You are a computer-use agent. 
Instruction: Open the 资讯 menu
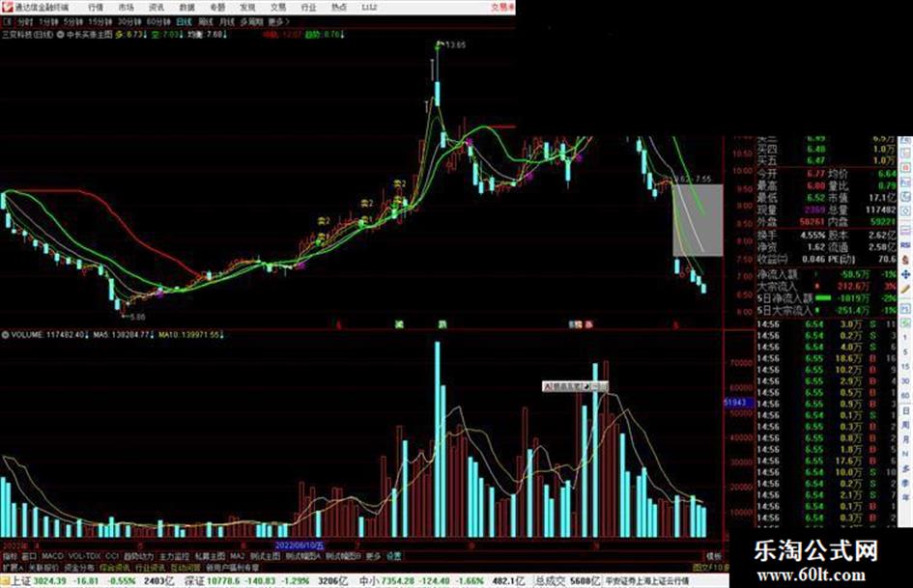(x=157, y=7)
